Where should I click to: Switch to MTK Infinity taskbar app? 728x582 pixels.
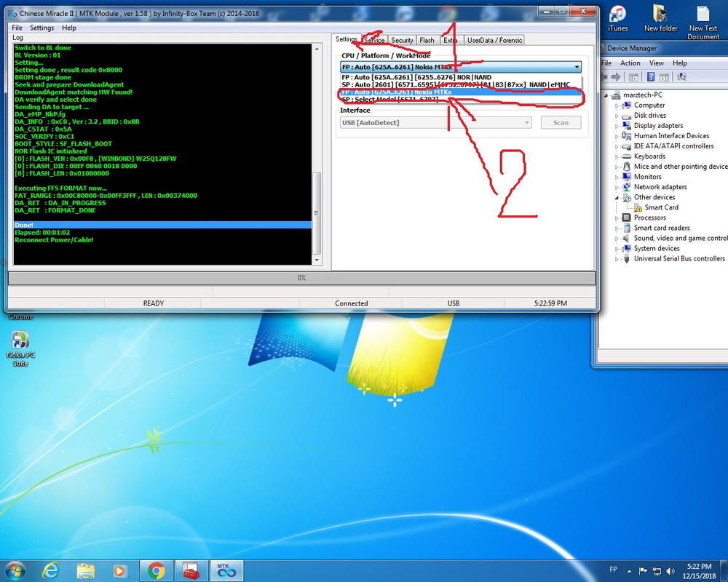[x=226, y=571]
